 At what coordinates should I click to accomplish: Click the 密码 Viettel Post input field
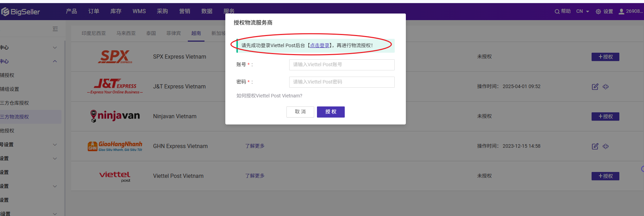tap(342, 82)
